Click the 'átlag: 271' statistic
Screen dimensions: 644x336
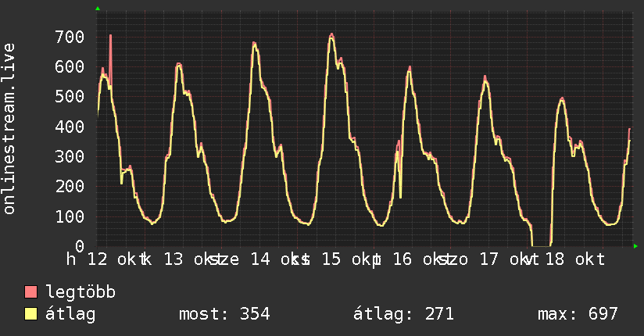point(403,314)
